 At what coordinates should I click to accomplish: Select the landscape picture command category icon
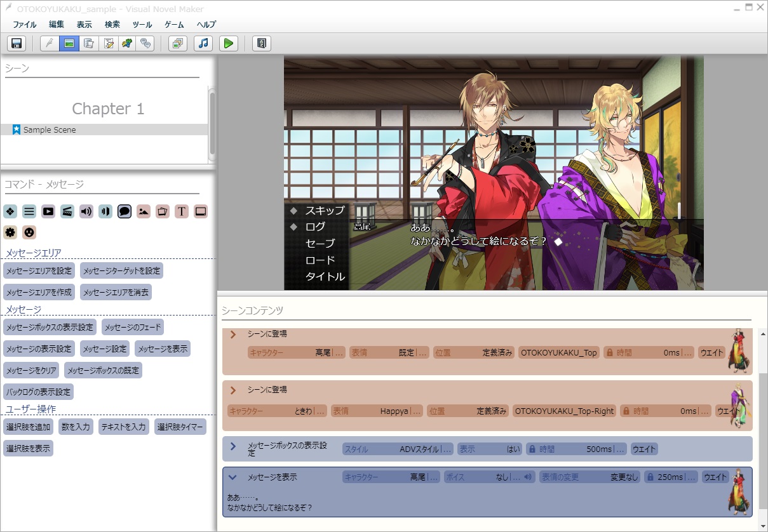[144, 211]
